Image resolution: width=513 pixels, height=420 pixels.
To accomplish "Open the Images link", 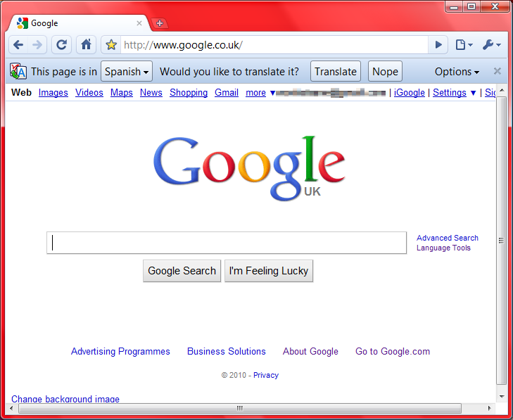I will click(53, 93).
